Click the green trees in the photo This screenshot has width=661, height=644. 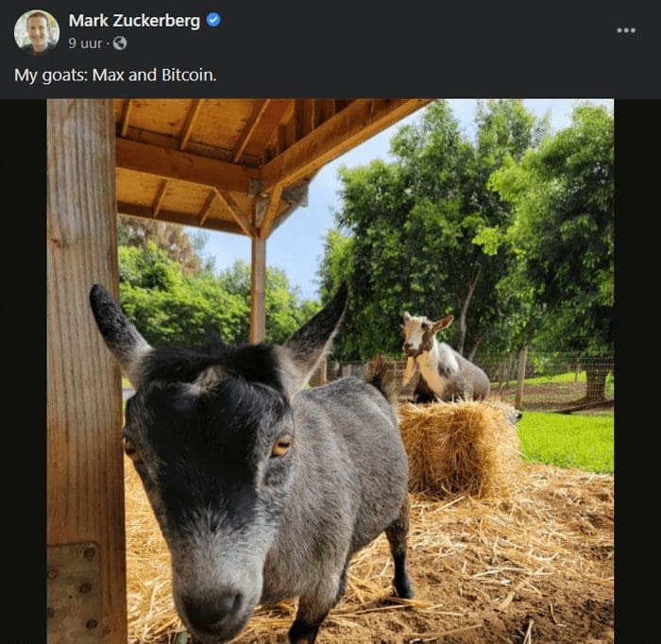476,236
